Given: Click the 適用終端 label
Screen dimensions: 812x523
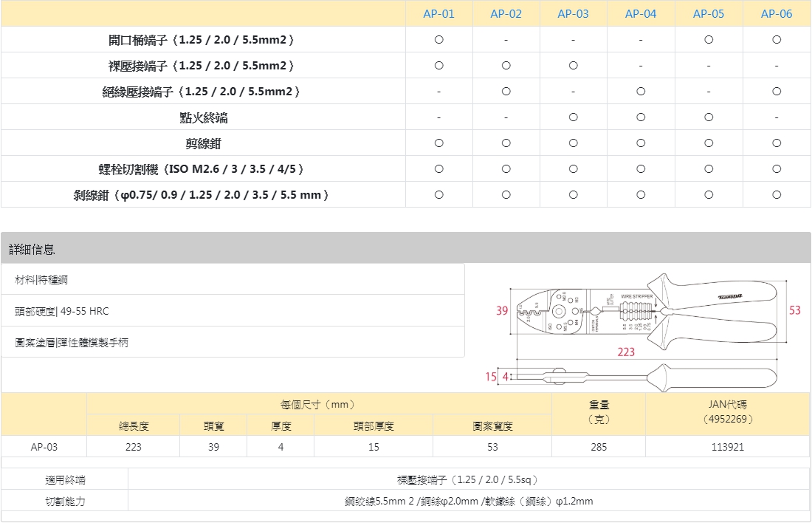Looking at the screenshot, I should pyautogui.click(x=65, y=480).
